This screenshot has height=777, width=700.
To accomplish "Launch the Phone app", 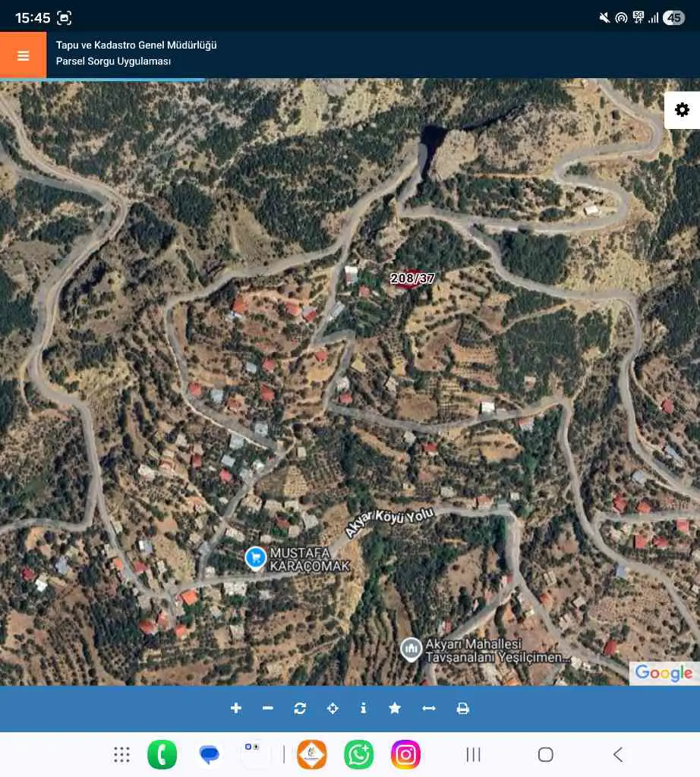I will tap(162, 754).
